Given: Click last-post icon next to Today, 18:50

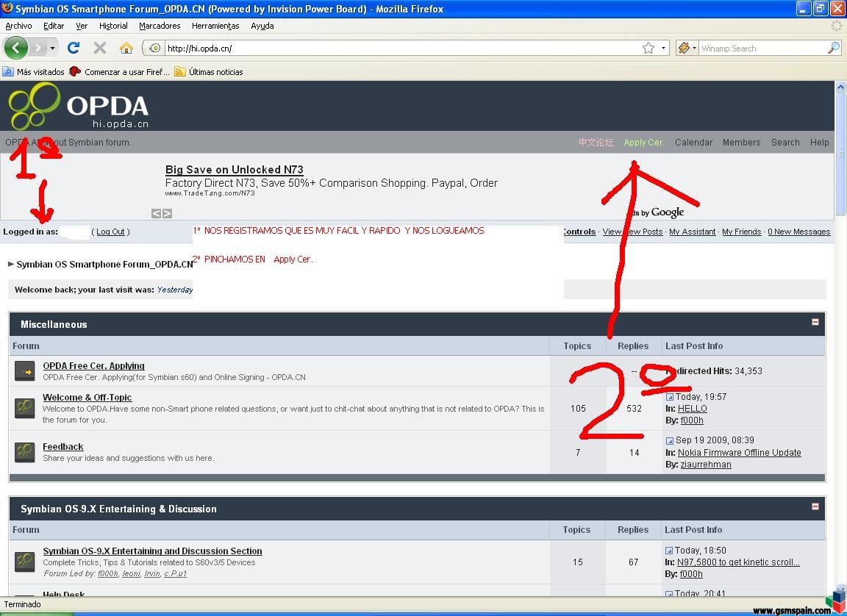Looking at the screenshot, I should (669, 551).
